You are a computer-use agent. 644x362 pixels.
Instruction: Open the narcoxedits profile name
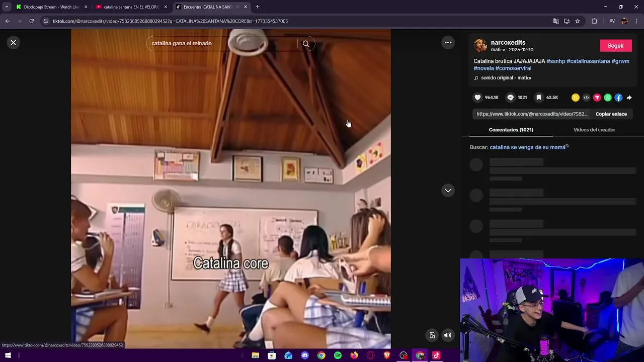(x=508, y=43)
